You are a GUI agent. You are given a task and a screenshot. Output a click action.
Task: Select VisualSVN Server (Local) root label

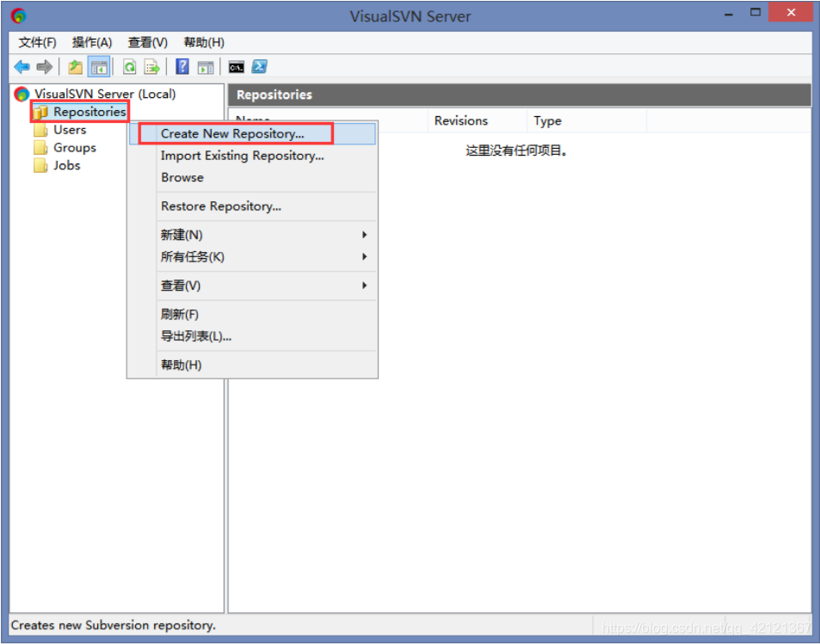pyautogui.click(x=105, y=94)
